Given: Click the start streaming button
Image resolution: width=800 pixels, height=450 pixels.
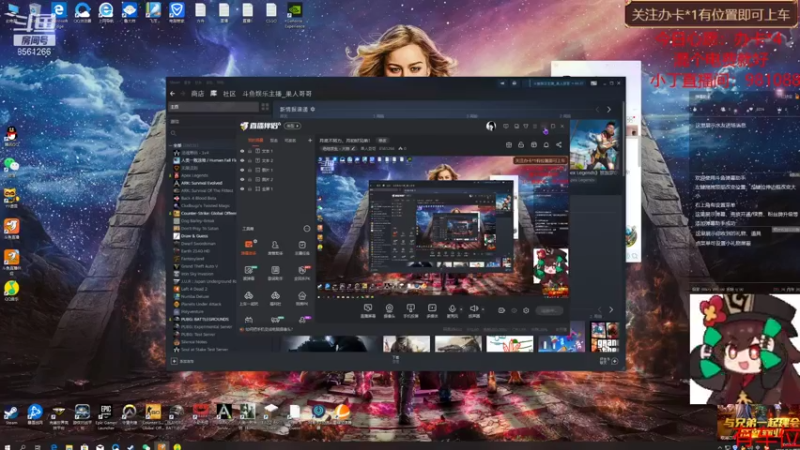Looking at the screenshot, I should 549,310.
